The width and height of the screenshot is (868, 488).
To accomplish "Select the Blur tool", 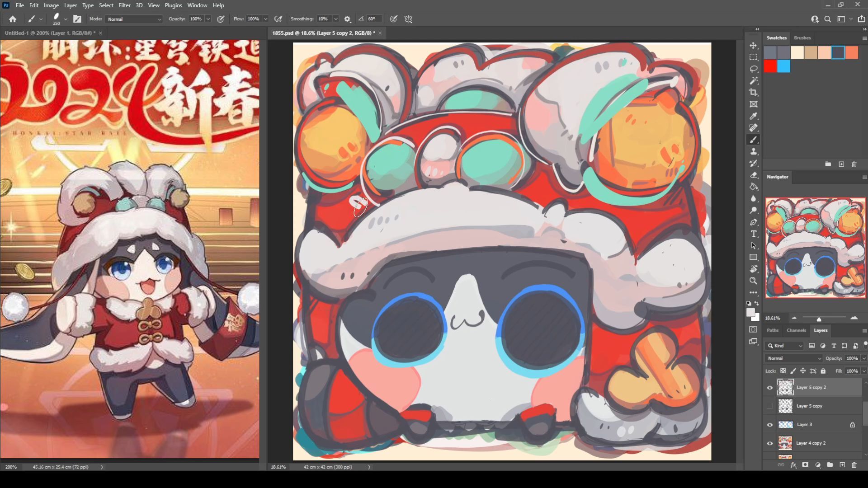I will [x=753, y=198].
